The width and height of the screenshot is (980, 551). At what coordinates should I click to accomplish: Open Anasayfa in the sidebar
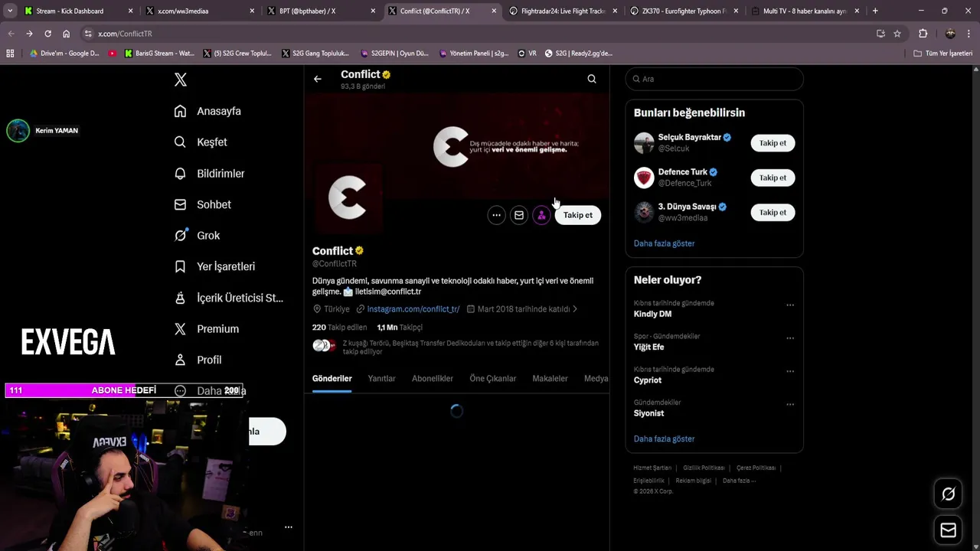tap(207, 111)
